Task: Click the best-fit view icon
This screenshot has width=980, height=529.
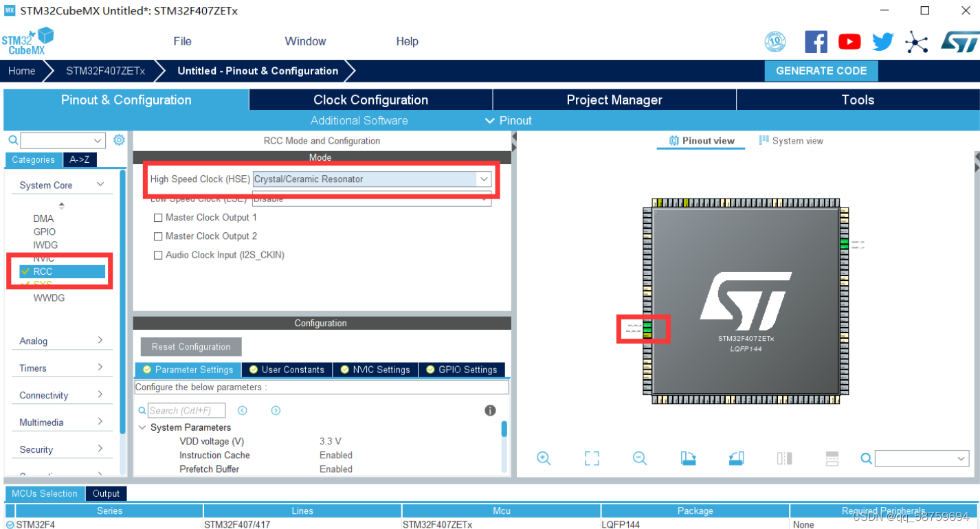Action: 592,458
